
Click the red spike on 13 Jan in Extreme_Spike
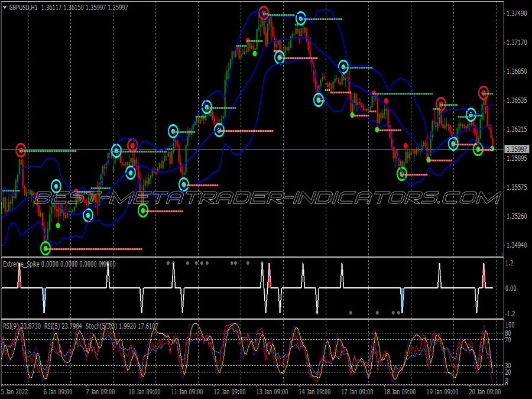(269, 276)
